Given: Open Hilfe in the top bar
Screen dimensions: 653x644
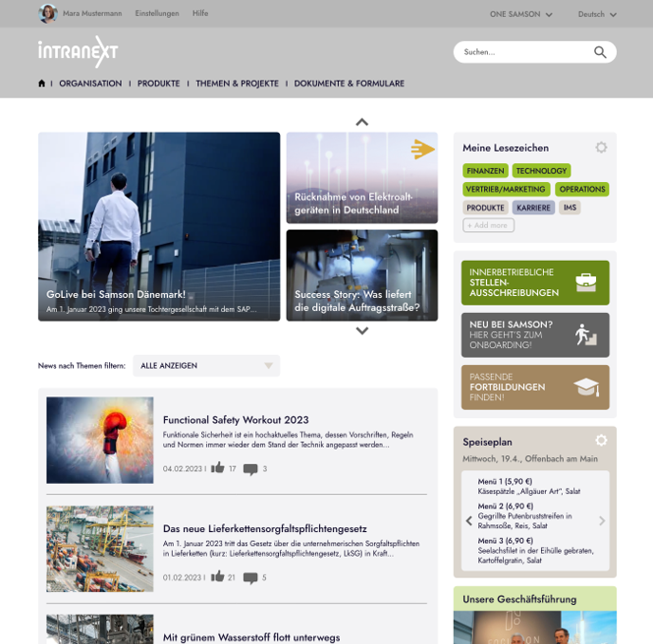Looking at the screenshot, I should click(200, 13).
